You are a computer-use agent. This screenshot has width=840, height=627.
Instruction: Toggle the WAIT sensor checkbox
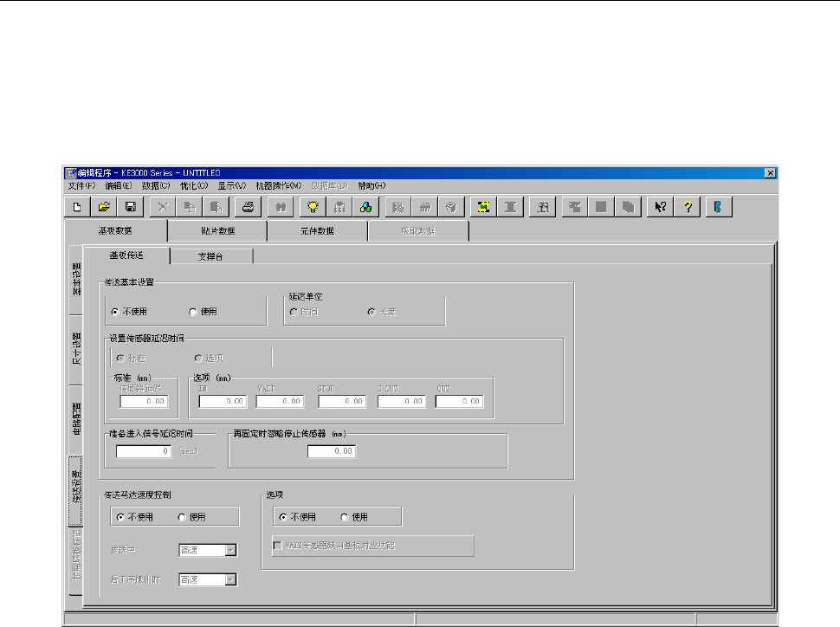(x=277, y=546)
